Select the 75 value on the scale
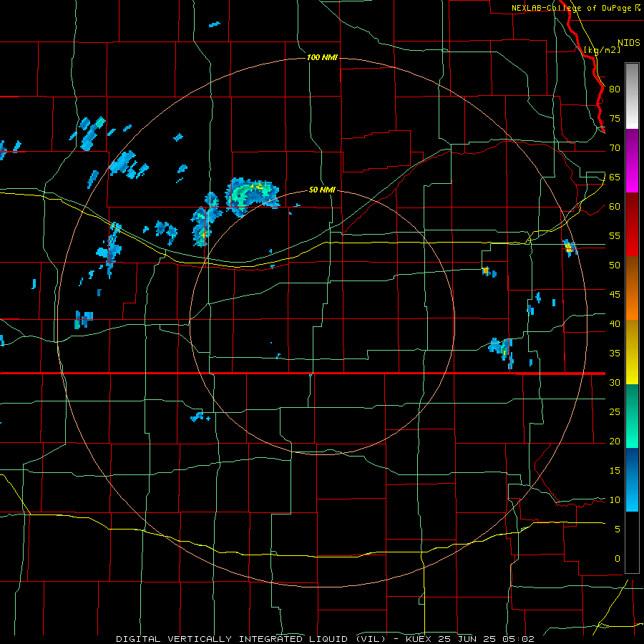 tap(615, 118)
